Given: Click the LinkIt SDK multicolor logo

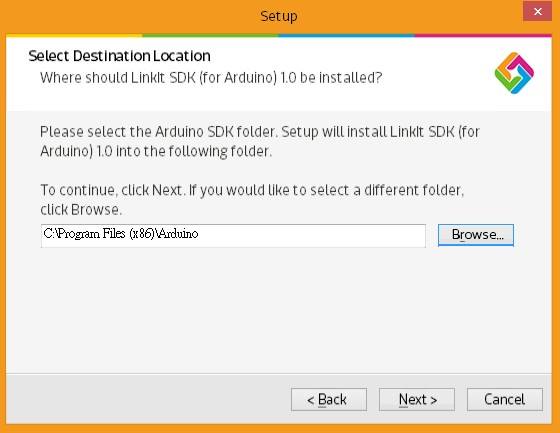Looking at the screenshot, I should point(514,73).
